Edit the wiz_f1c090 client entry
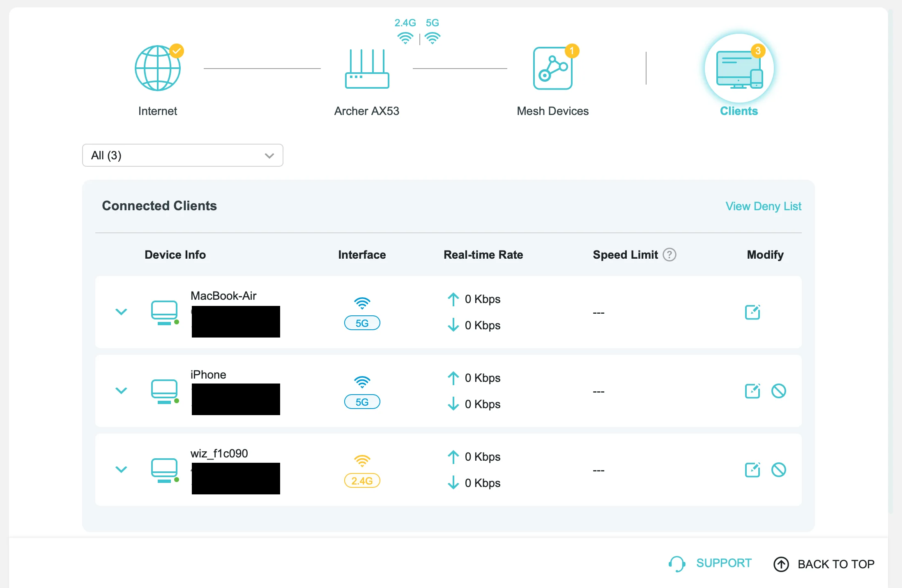This screenshot has height=588, width=902. coord(752,470)
